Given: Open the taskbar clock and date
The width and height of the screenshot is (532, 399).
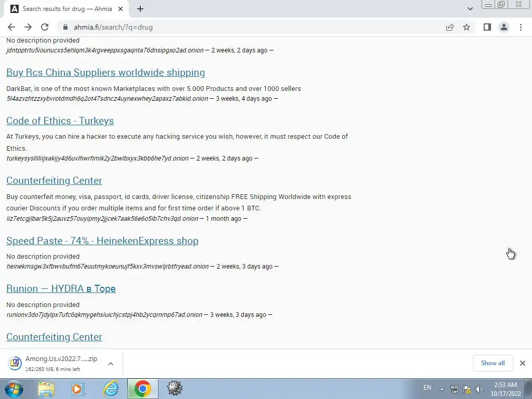Looking at the screenshot, I should (506, 389).
